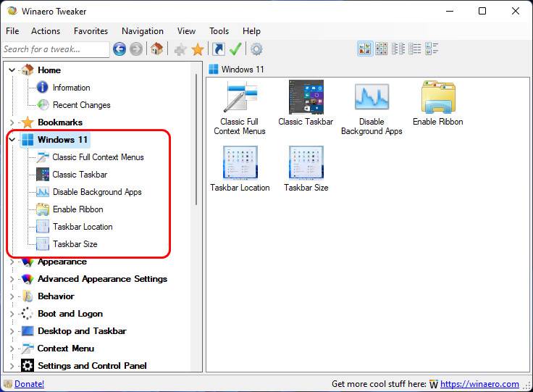Expand the Advanced Appearance Settings node
The width and height of the screenshot is (533, 392).
tap(12, 279)
